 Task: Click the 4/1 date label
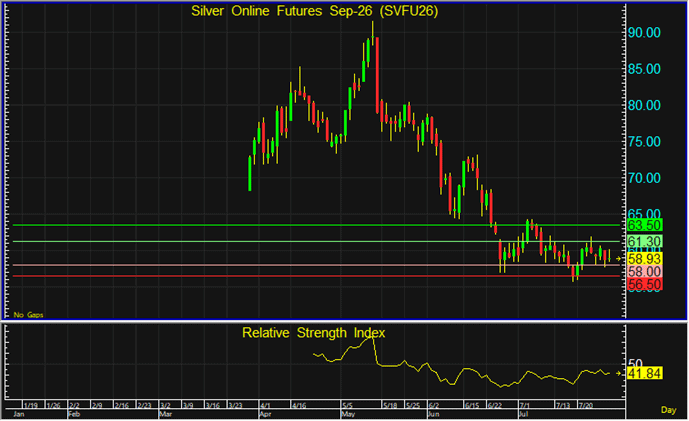(x=265, y=405)
